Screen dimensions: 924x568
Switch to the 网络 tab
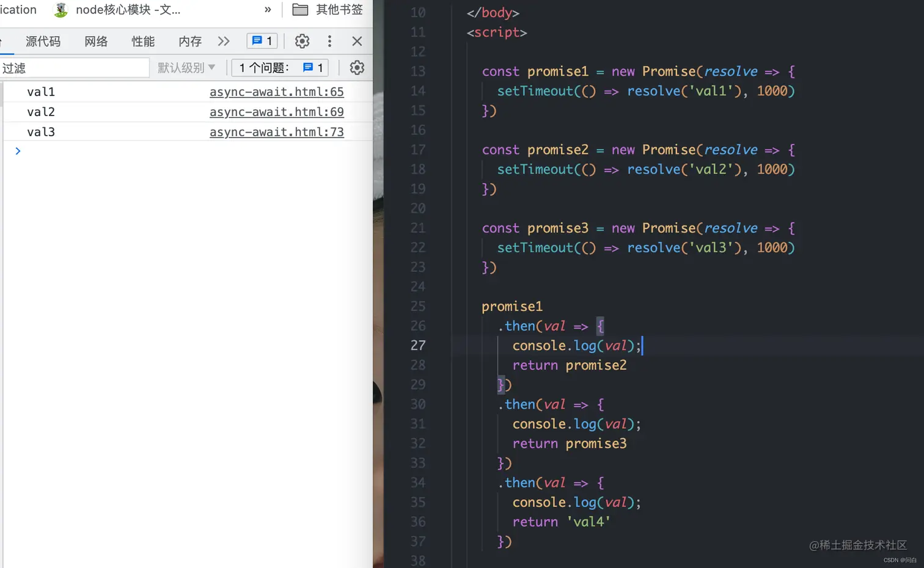(x=96, y=41)
